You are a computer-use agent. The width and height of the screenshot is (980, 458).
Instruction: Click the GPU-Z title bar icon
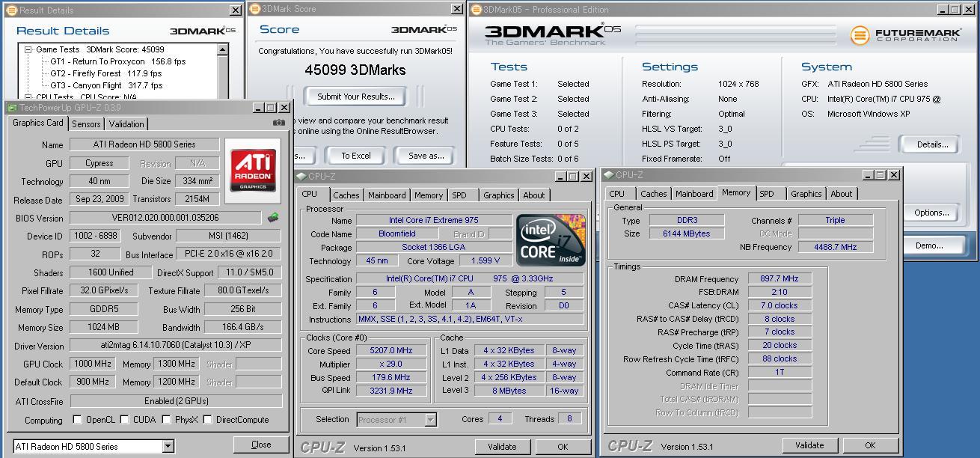[12, 108]
